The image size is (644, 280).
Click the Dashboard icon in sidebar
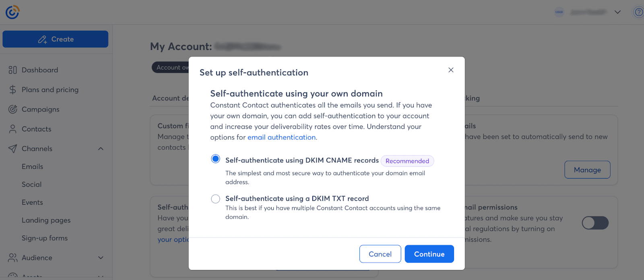(x=13, y=70)
